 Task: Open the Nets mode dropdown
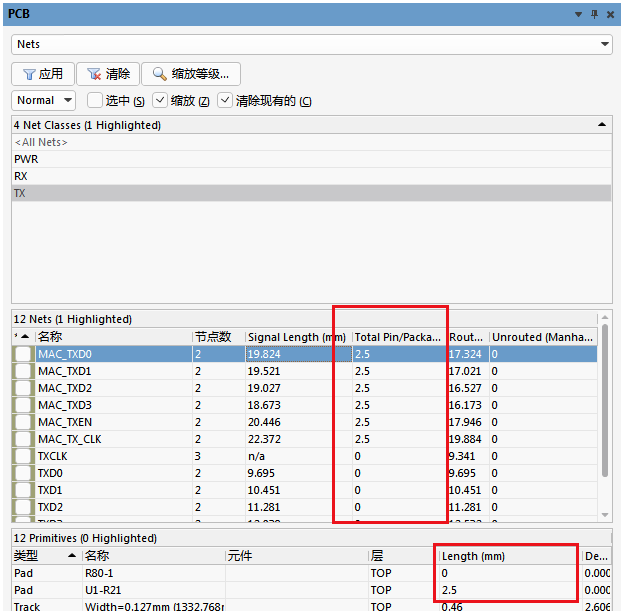tap(604, 44)
